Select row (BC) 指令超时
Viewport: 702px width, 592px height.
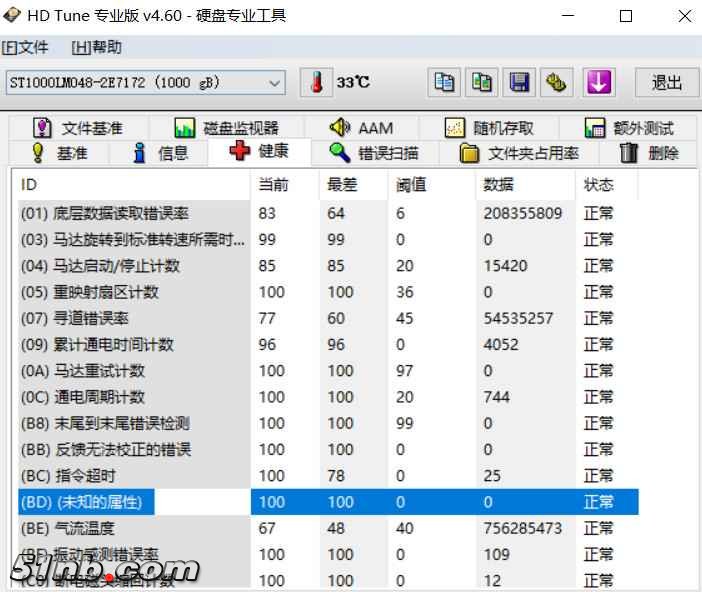pyautogui.click(x=328, y=476)
